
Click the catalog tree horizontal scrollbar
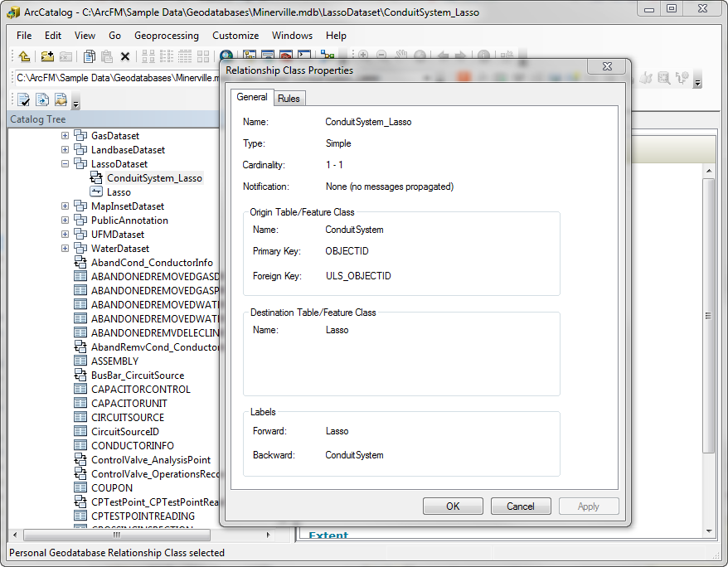124,535
